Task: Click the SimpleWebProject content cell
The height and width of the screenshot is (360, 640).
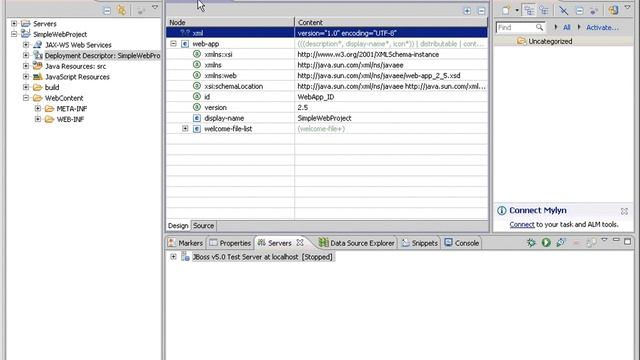Action: click(391, 118)
